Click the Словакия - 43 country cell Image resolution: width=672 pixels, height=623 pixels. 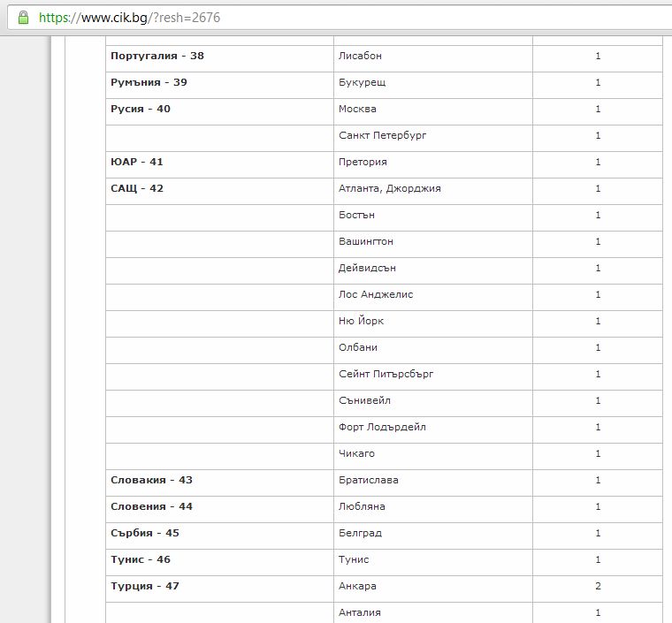click(151, 480)
